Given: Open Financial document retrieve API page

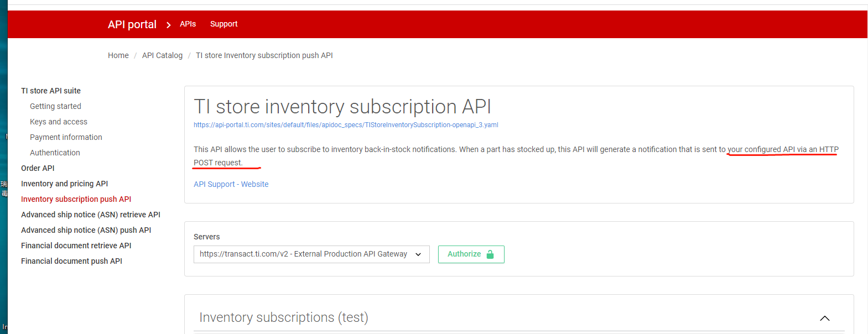Looking at the screenshot, I should (x=76, y=246).
